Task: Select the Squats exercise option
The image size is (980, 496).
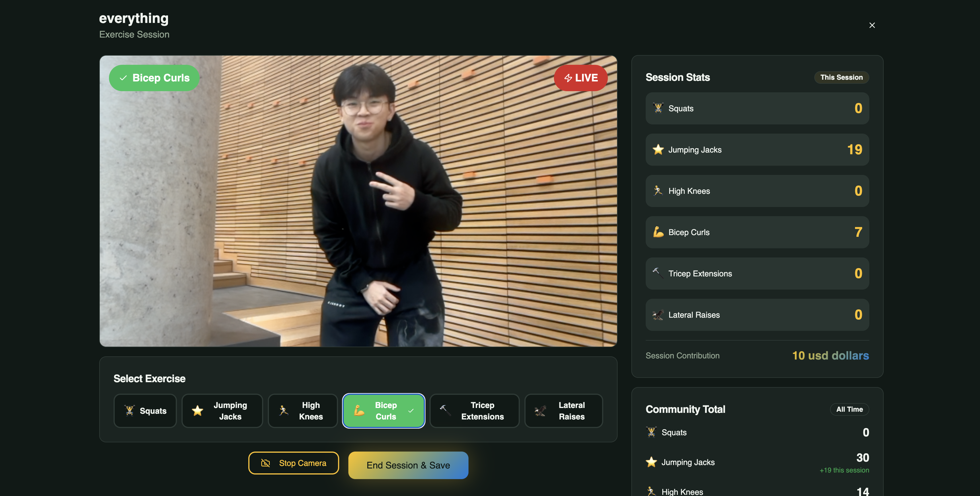Action: pos(145,411)
